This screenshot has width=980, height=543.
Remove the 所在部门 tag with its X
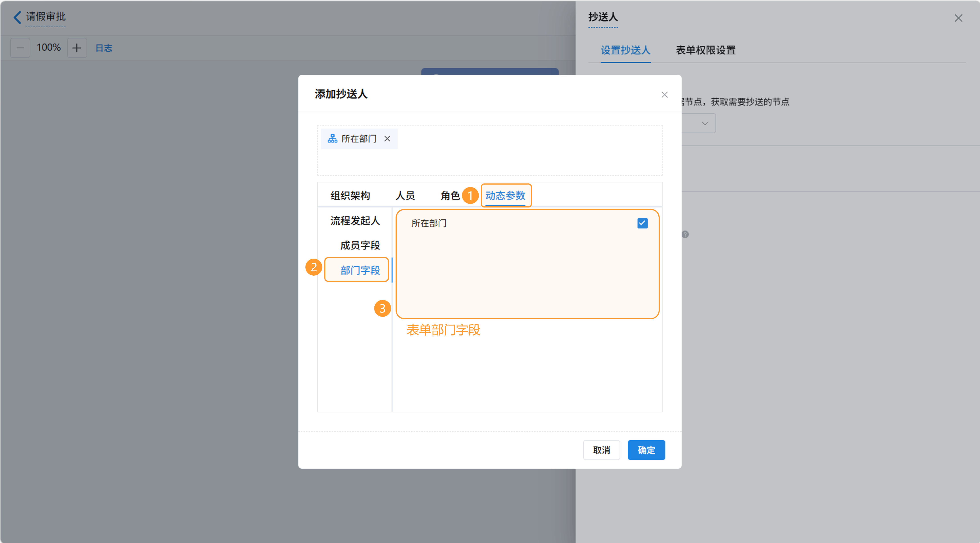click(x=387, y=139)
